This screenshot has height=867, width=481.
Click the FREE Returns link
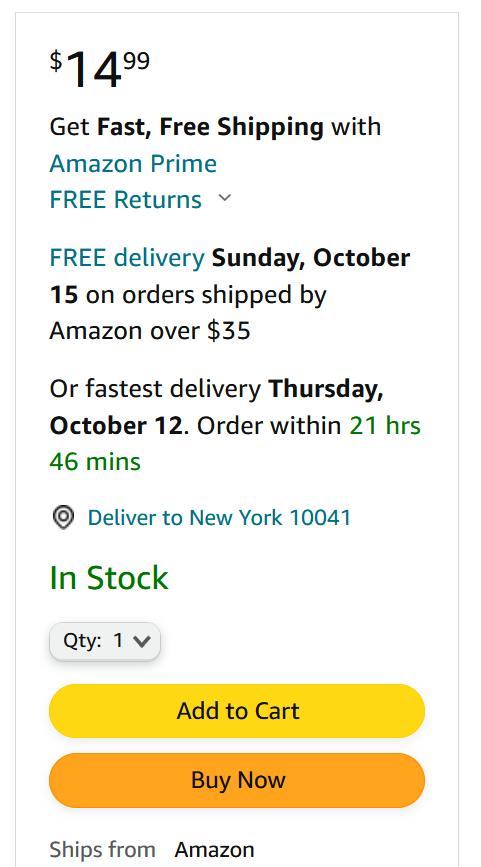[x=126, y=200]
